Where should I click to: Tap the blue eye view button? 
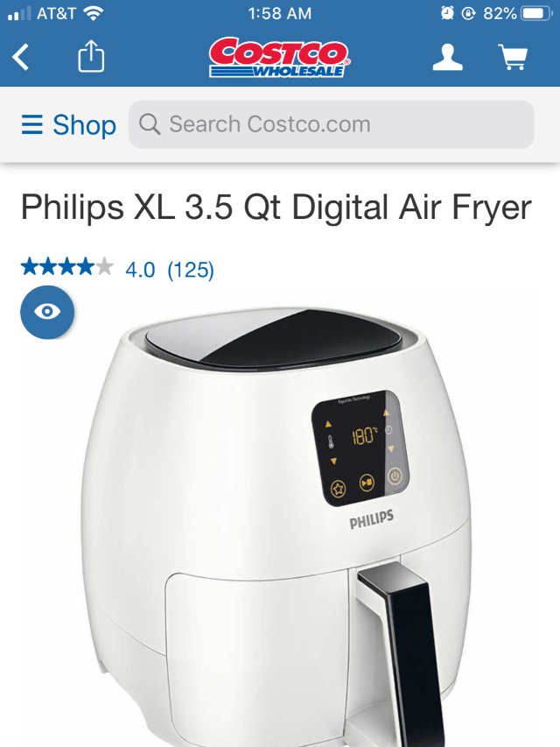pyautogui.click(x=47, y=312)
